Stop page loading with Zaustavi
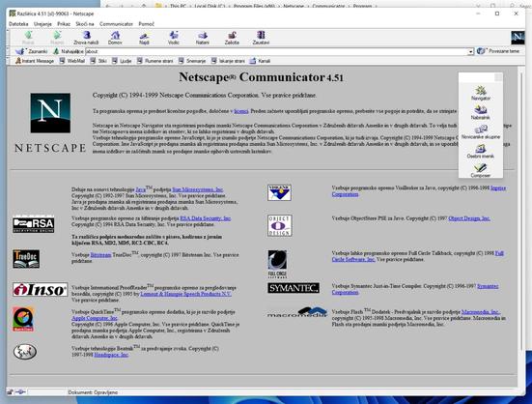Viewport: 532px width, 404px height. point(261,38)
